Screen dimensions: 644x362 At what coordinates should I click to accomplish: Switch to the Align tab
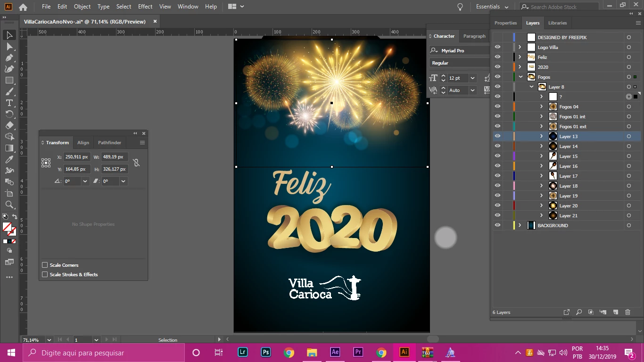[83, 142]
